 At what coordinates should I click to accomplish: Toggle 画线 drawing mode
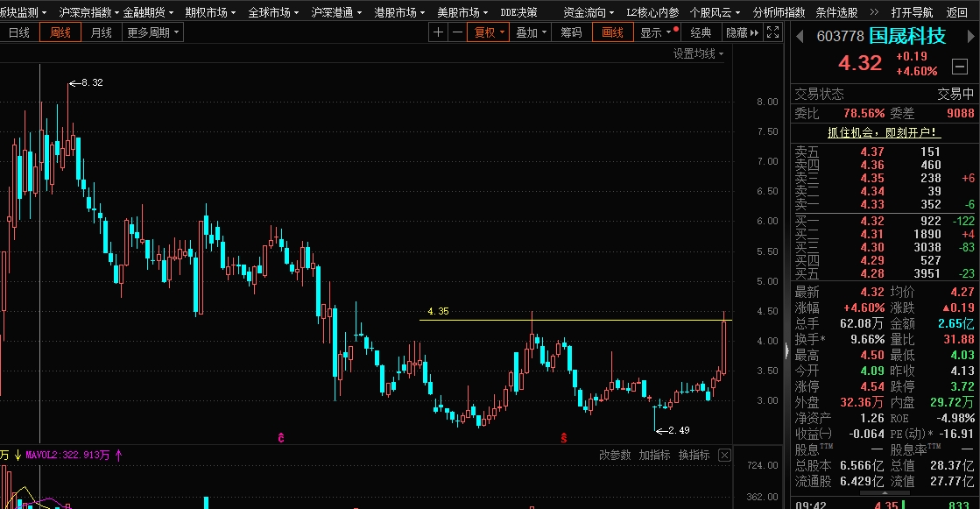pyautogui.click(x=612, y=32)
